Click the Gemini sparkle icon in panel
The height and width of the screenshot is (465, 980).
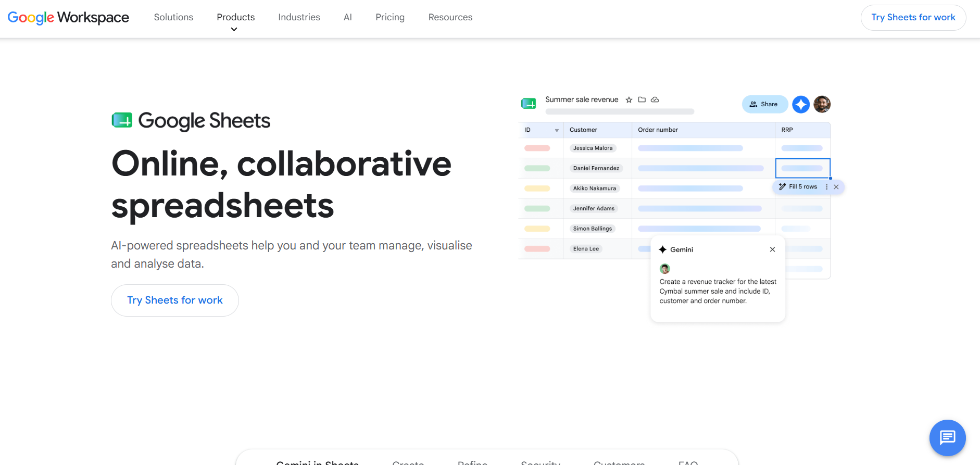[663, 249]
